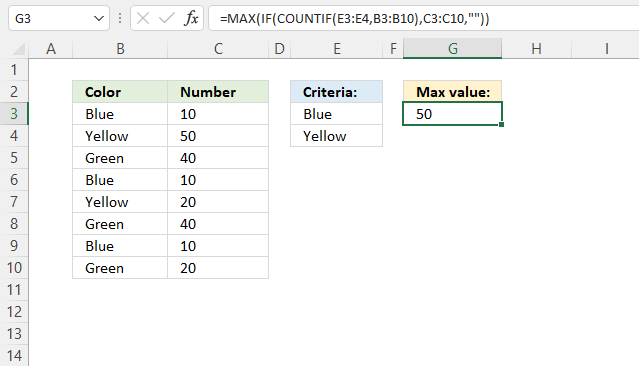Click the Number cell with 40 in row 5
The height and width of the screenshot is (366, 639).
(218, 158)
